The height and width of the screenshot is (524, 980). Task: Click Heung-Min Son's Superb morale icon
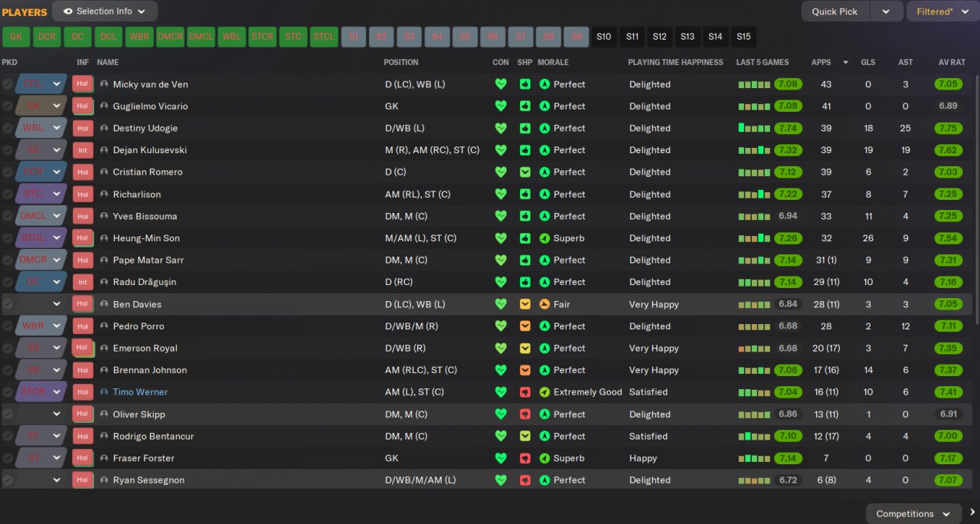[544, 238]
